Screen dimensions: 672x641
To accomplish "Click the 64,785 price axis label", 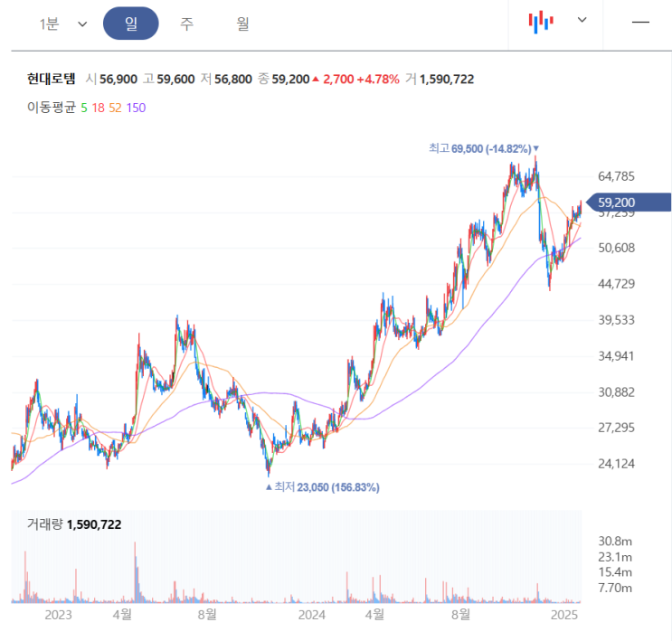I will point(616,176).
